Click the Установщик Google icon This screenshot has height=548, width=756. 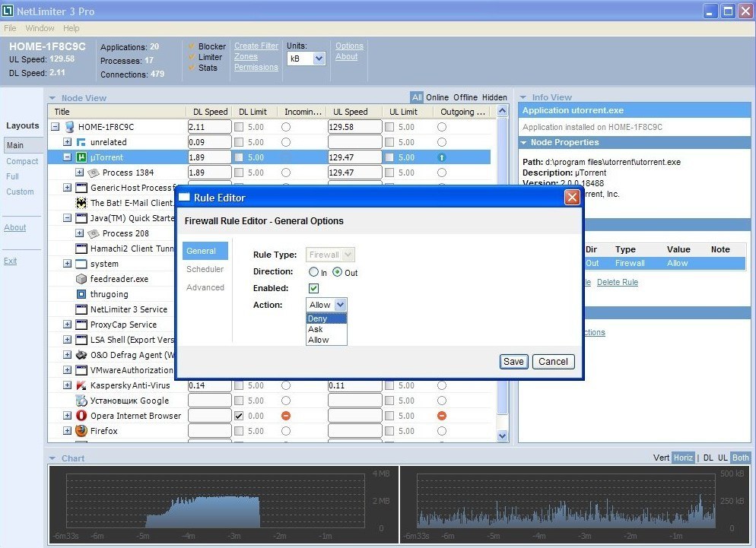coord(81,401)
